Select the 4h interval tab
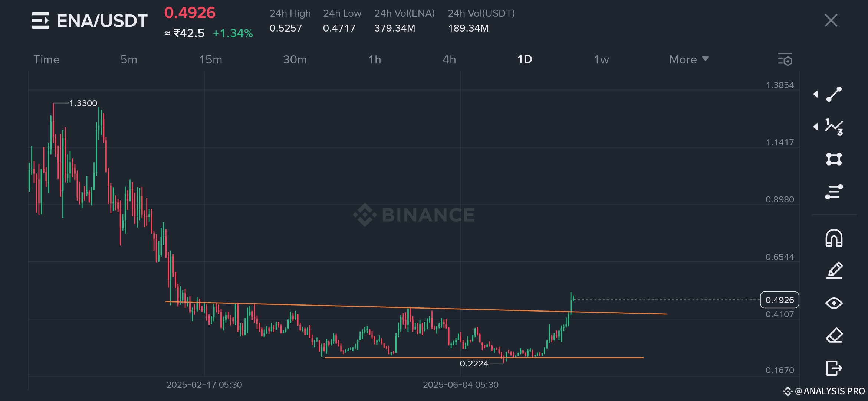Image resolution: width=868 pixels, height=401 pixels. 449,59
